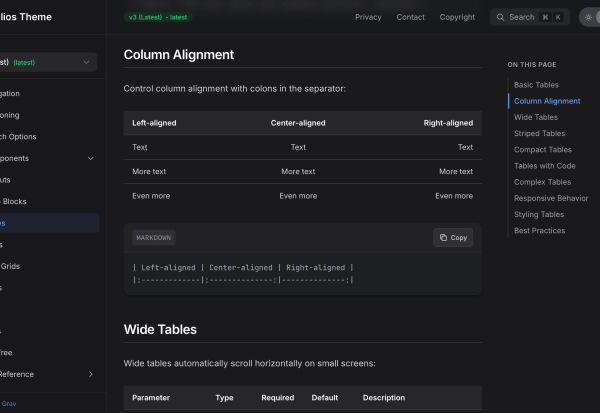Click the Left-aligned table header cell
Image resolution: width=600 pixels, height=413 pixels.
point(154,123)
